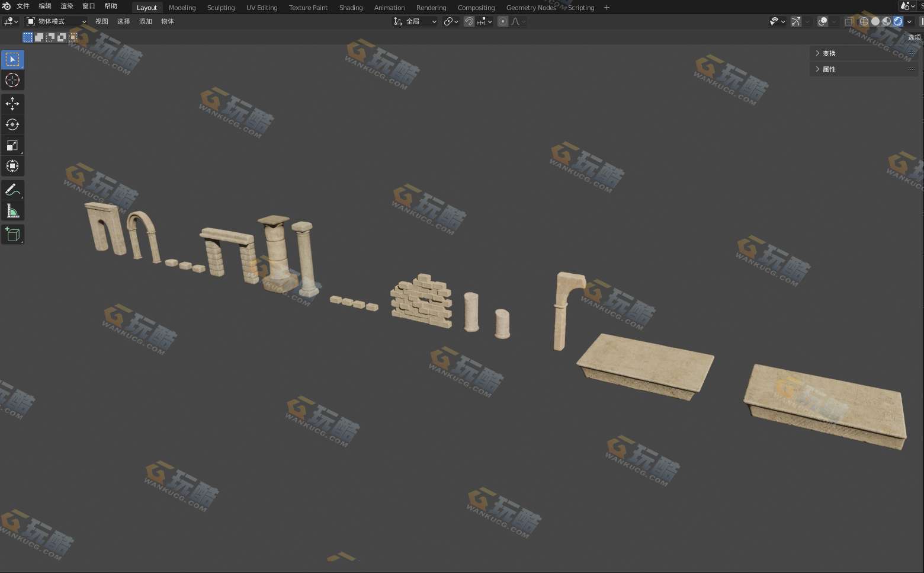Open the 物体模式 mode dropdown
Viewport: 924px width, 573px height.
click(x=56, y=21)
